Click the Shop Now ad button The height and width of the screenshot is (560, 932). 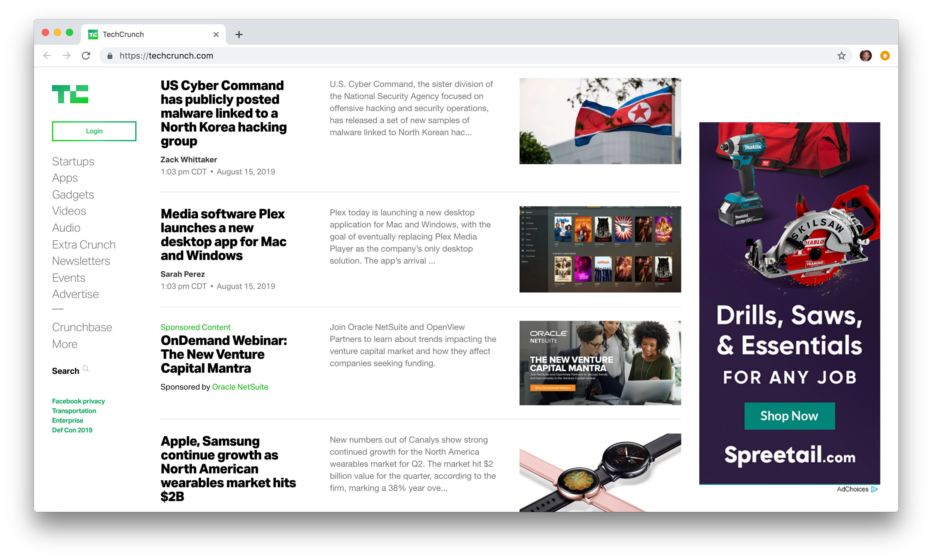coord(789,416)
